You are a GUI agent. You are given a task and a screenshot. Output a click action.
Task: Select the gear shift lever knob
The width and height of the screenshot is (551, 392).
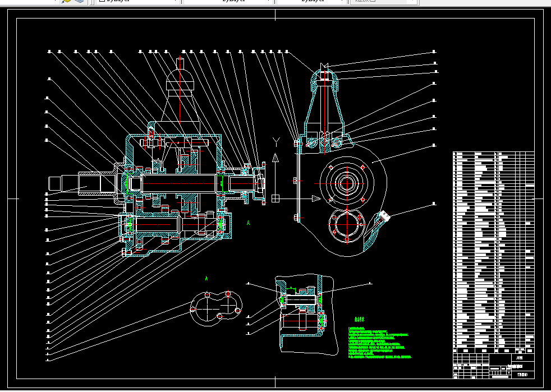(x=180, y=75)
